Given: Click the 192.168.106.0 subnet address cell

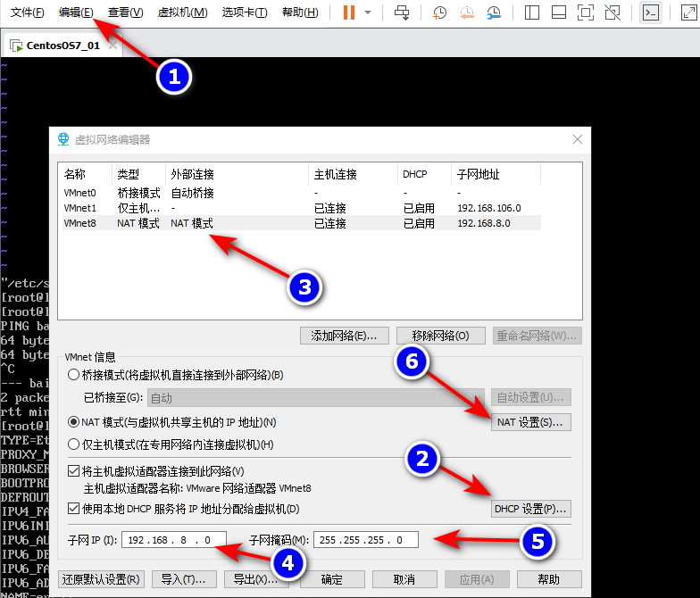Looking at the screenshot, I should coord(489,208).
